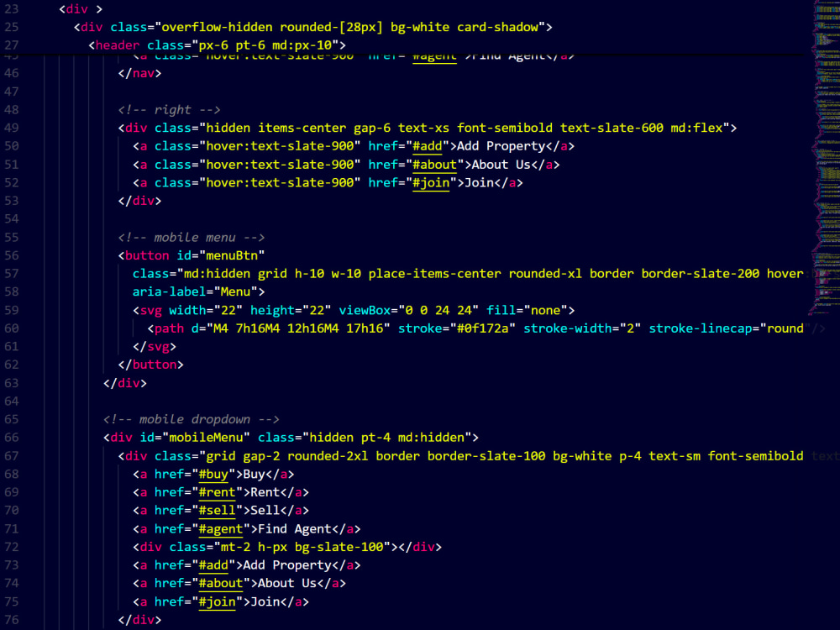This screenshot has height=630, width=840.
Task: Click "md:hidden grid h-10" class on line 57
Action: [254, 274]
